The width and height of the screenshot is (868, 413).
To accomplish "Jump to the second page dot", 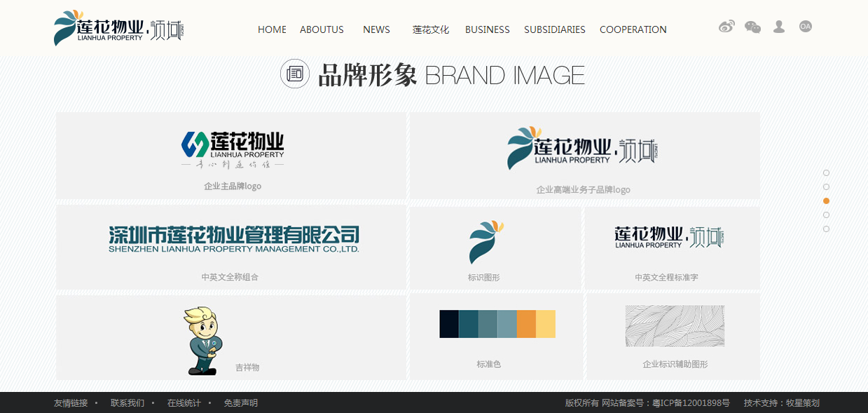I will point(827,187).
